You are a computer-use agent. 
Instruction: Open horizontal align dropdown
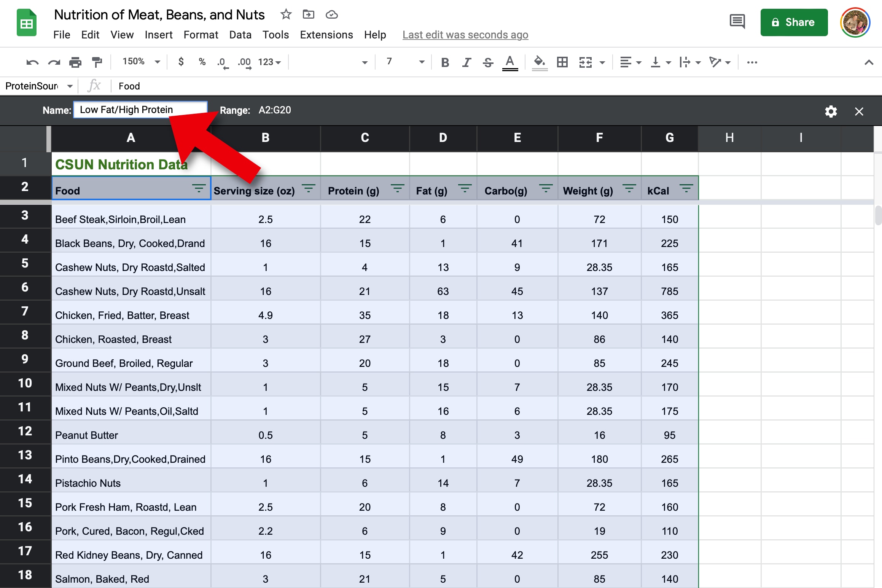(x=630, y=62)
